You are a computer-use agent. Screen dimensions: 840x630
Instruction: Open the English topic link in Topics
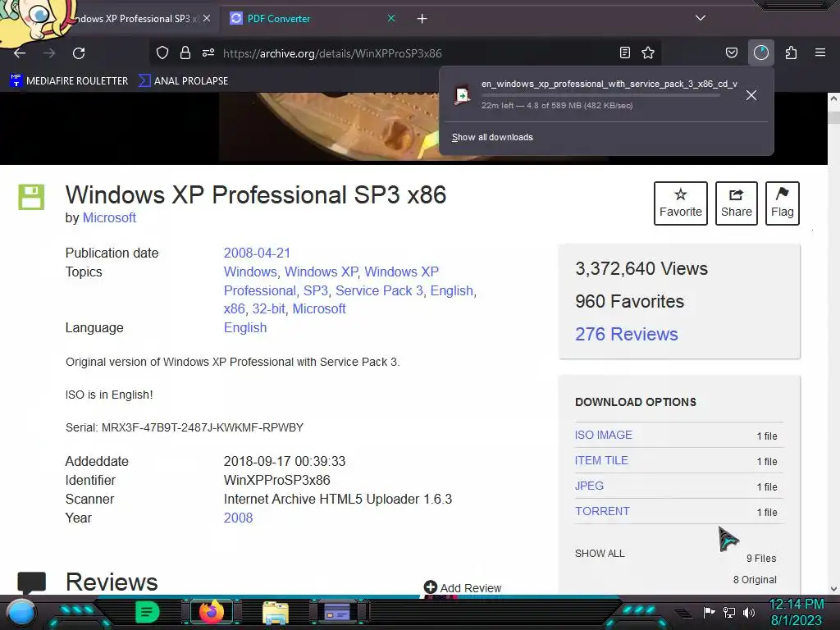pos(452,290)
